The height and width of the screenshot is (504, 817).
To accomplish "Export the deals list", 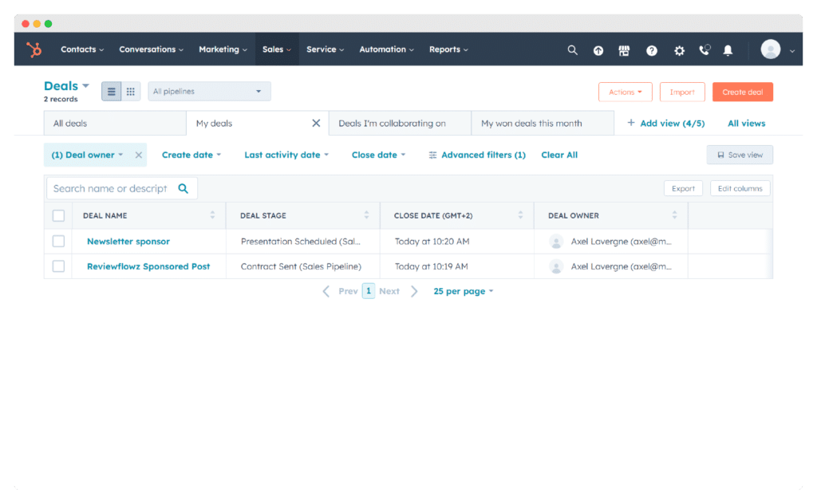I will [x=683, y=188].
